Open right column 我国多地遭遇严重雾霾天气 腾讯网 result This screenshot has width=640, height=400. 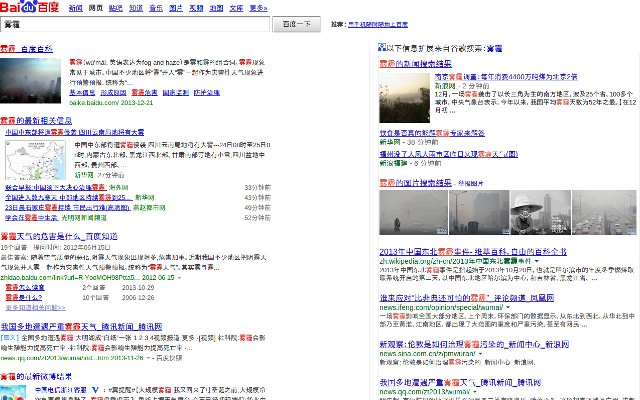point(460,382)
